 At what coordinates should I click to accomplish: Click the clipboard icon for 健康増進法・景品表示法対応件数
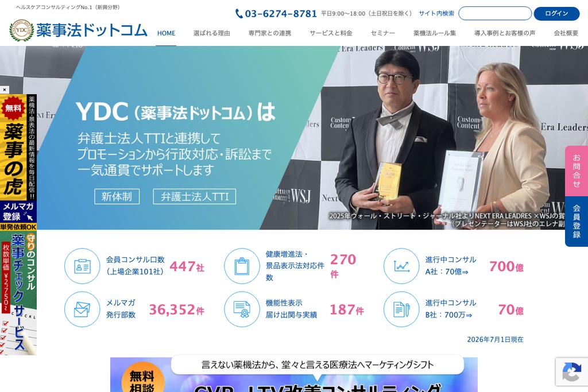242,266
